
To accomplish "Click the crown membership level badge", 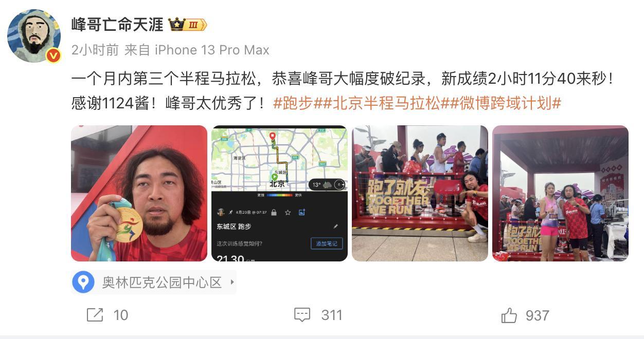I will pos(188,24).
